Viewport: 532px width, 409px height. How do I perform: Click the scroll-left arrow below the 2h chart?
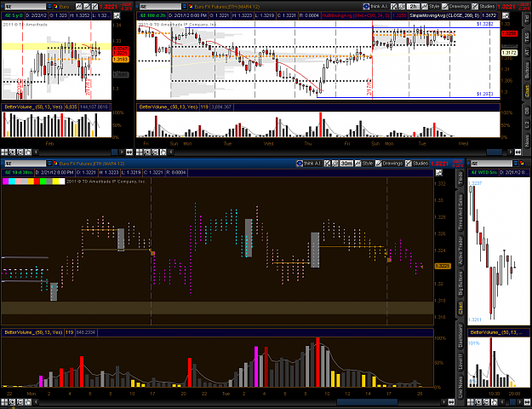(170, 153)
